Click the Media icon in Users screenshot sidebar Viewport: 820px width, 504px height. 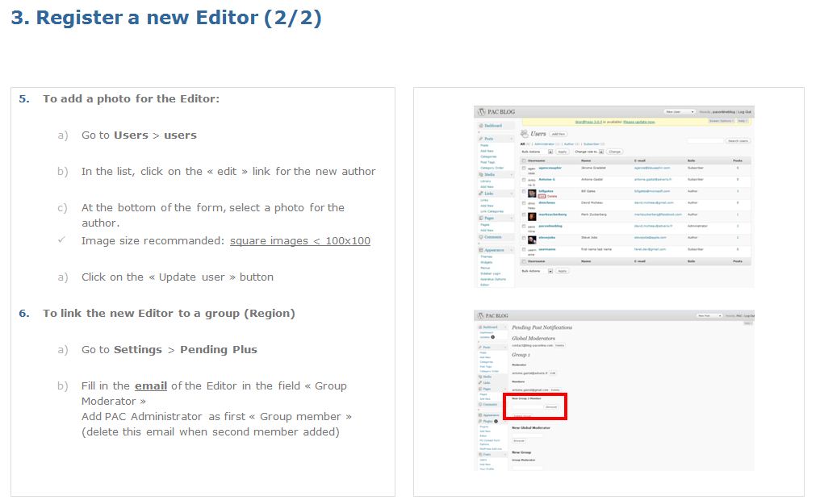point(480,174)
